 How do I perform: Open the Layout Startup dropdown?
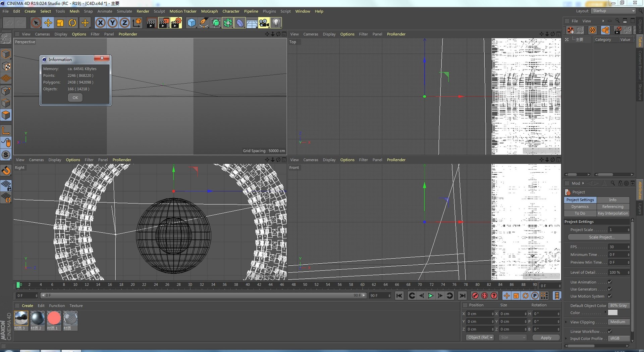[x=613, y=11]
